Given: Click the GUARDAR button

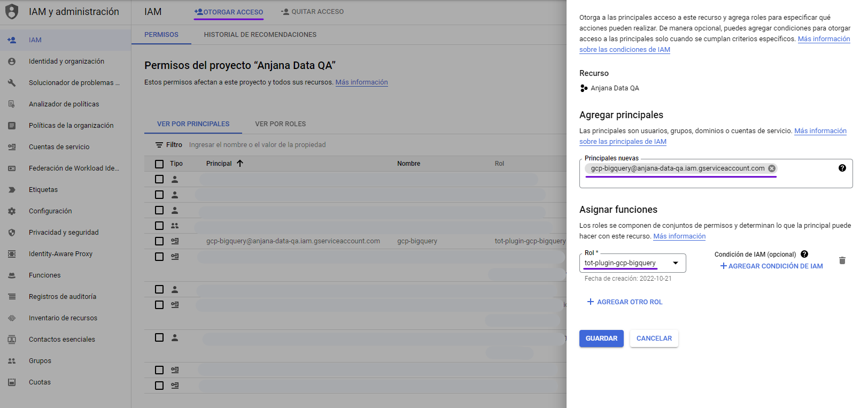Looking at the screenshot, I should tap(601, 338).
